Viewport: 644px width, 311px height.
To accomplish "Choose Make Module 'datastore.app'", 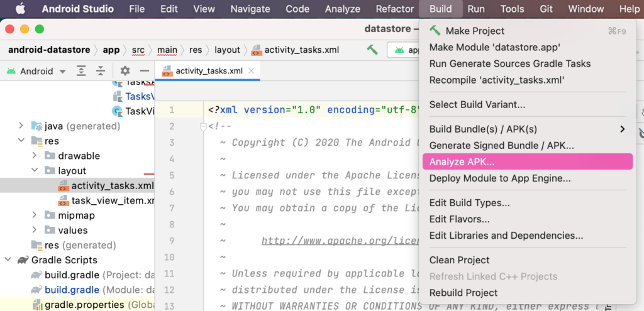I will click(528, 47).
